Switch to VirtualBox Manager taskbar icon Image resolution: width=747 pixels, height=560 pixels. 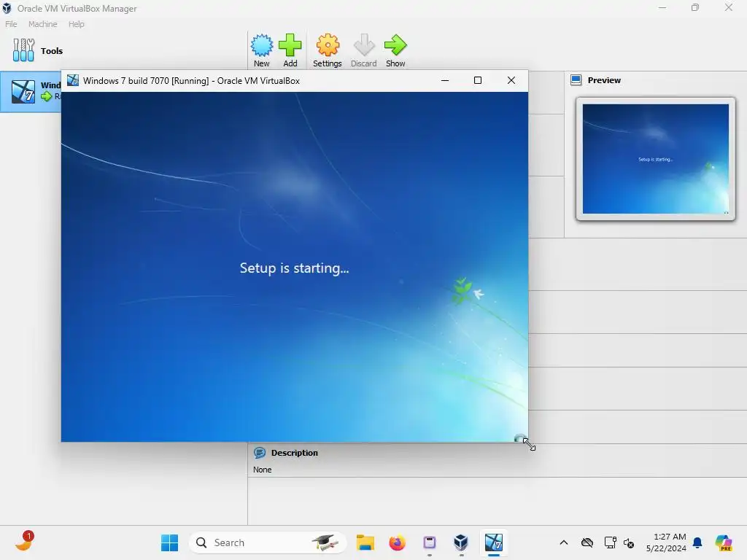[x=461, y=542]
